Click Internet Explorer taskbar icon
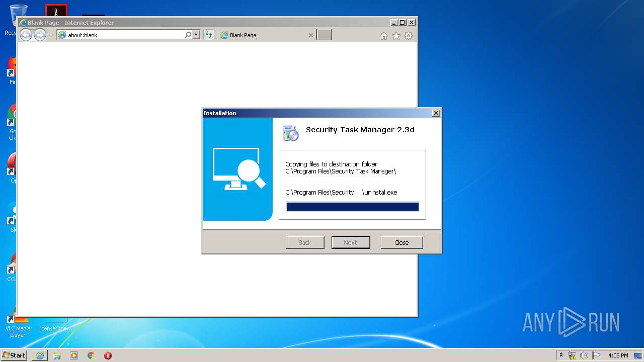The image size is (644, 362). [40, 355]
